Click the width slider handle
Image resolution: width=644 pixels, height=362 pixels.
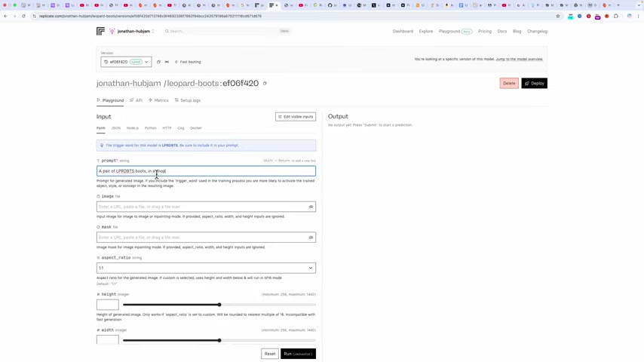coord(219,340)
